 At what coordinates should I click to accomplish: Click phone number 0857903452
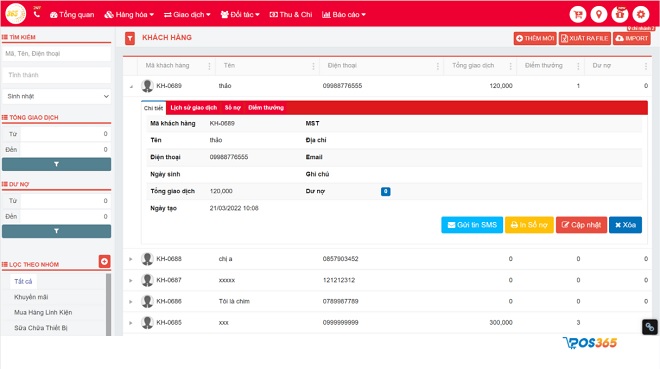(341, 259)
